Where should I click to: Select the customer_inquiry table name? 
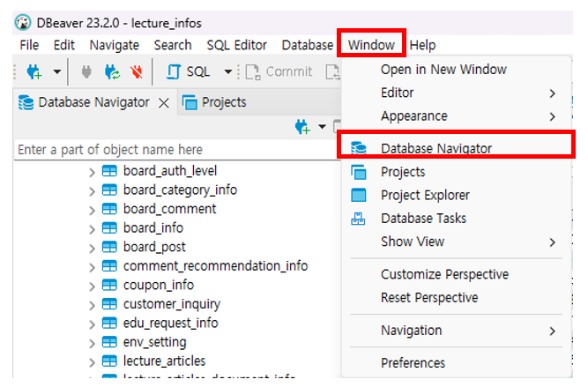[172, 304]
